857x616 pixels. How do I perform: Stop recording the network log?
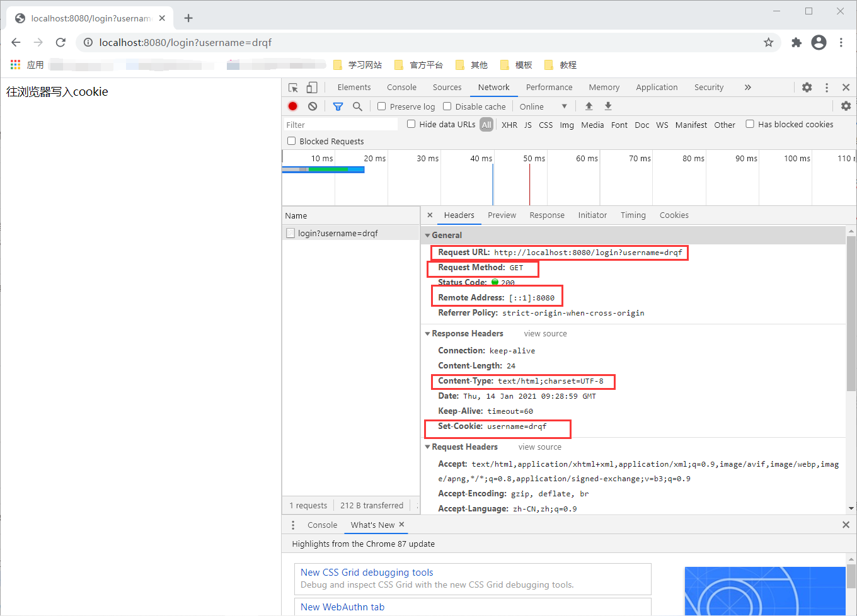pos(293,106)
